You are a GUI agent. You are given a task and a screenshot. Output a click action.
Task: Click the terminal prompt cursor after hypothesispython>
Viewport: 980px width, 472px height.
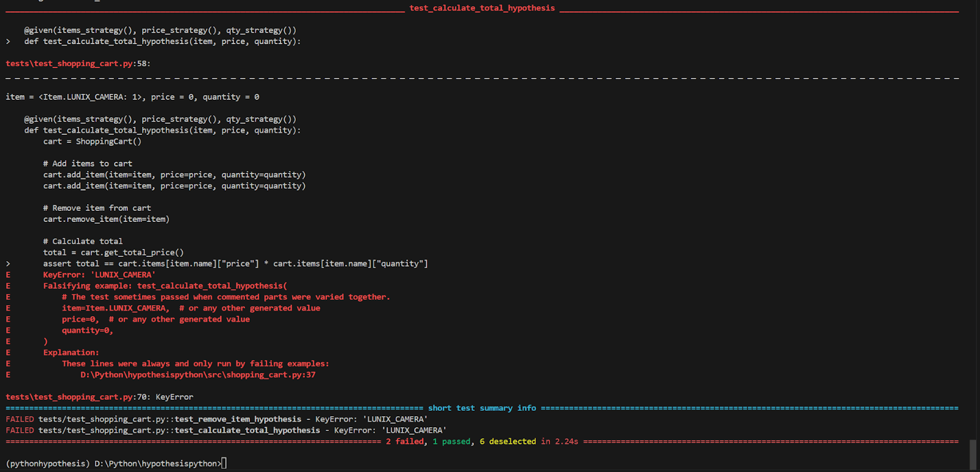pos(224,463)
